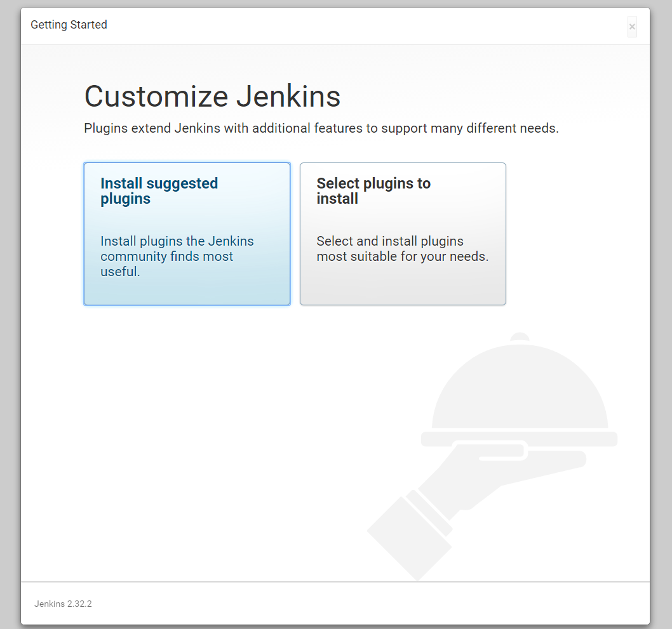Click the Getting Started title text
This screenshot has height=629, width=672.
tap(69, 25)
